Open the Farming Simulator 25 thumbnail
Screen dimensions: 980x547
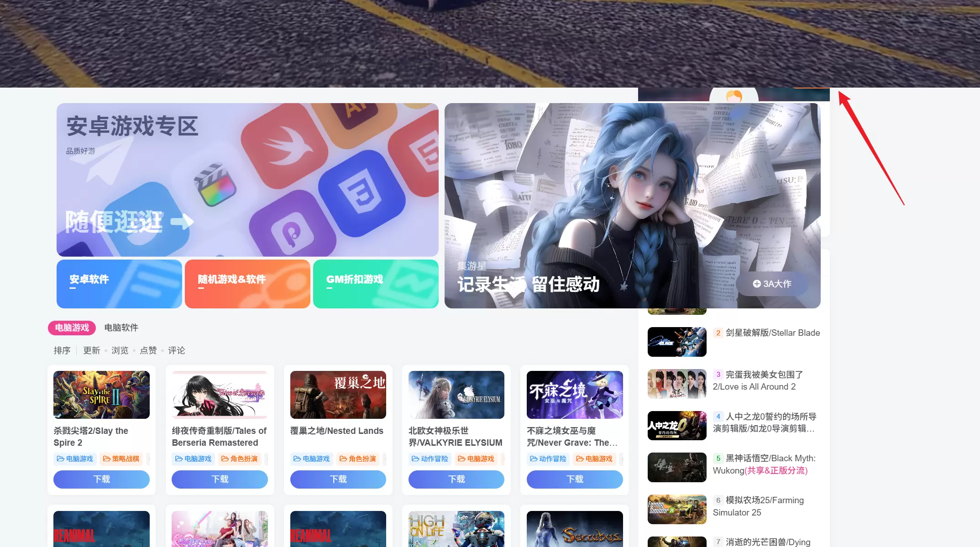click(677, 509)
